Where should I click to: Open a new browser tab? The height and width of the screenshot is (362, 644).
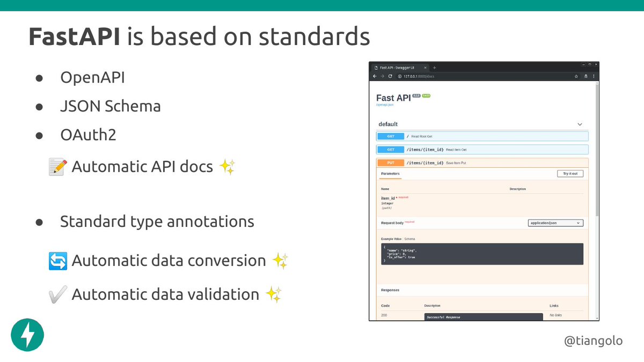434,68
